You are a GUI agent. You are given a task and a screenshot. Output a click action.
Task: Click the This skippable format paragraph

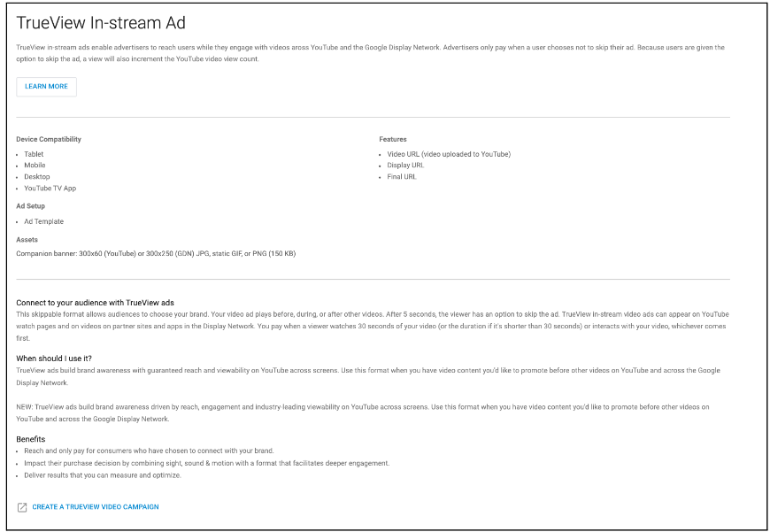tap(373, 326)
